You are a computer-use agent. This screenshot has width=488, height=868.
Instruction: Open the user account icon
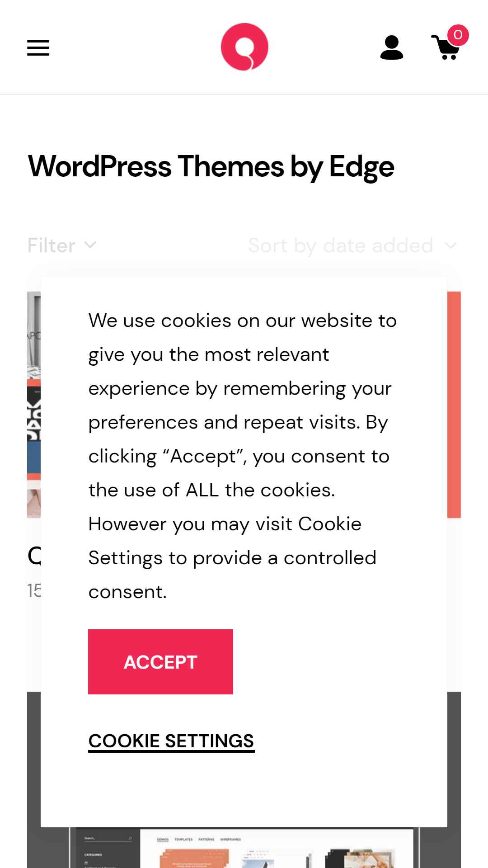[392, 47]
